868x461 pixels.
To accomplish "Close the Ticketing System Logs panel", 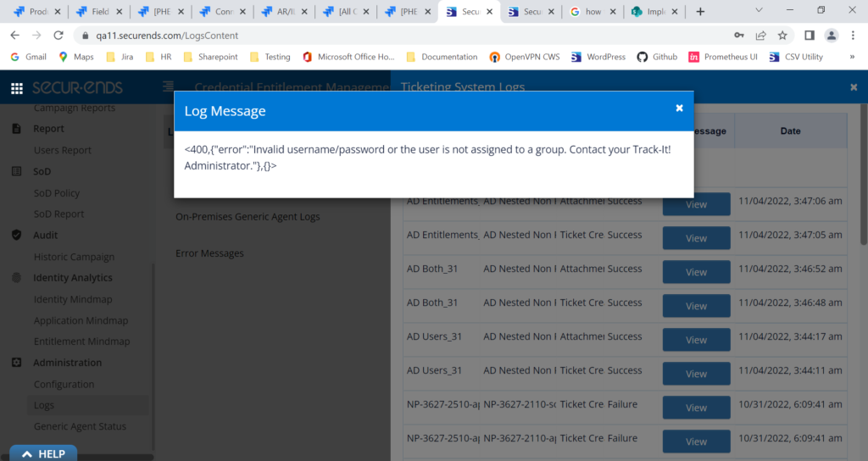I will click(x=854, y=87).
